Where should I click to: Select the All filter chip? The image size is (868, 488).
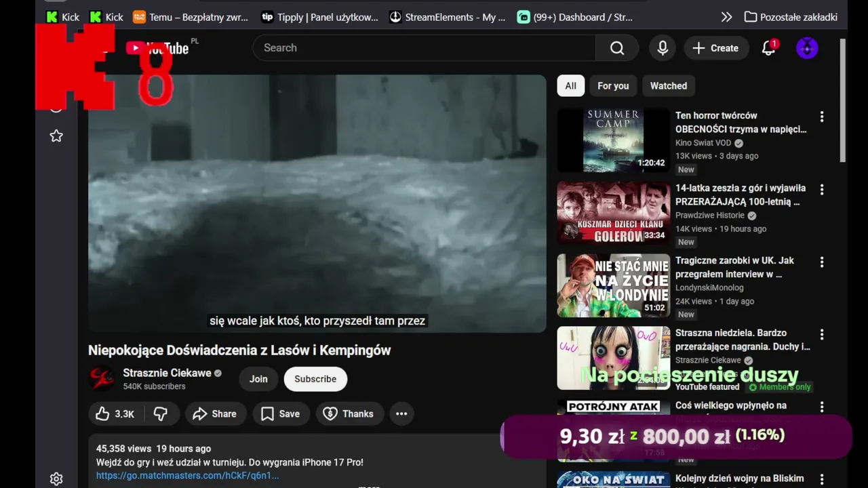tap(570, 86)
